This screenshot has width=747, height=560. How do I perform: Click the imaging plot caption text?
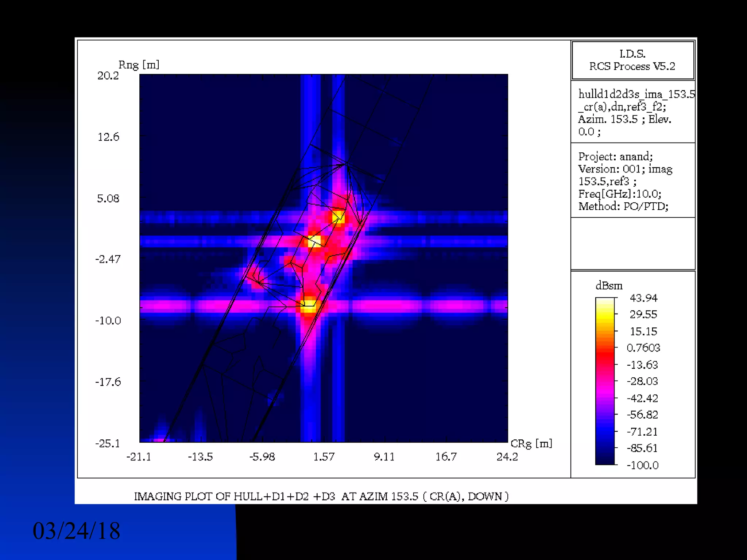(321, 496)
